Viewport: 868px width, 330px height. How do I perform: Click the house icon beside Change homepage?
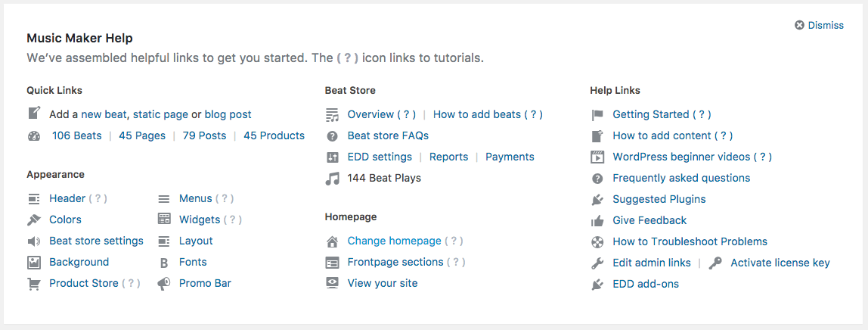coord(332,241)
